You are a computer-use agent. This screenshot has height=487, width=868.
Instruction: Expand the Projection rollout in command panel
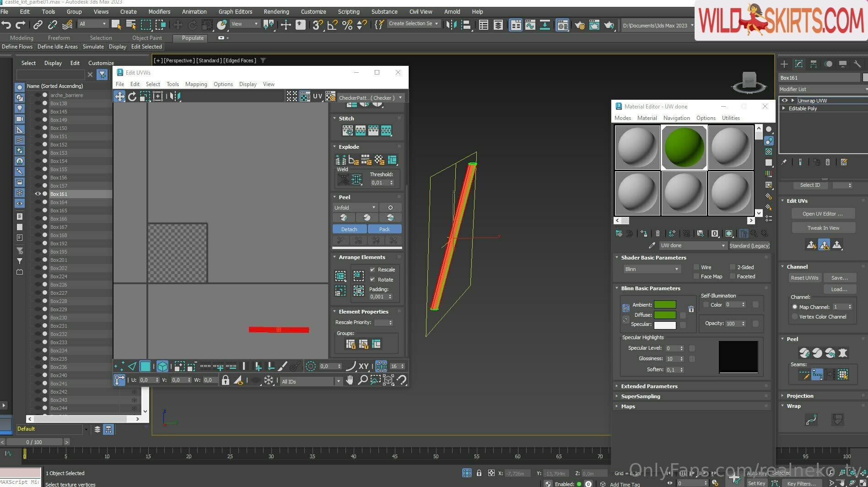click(800, 396)
